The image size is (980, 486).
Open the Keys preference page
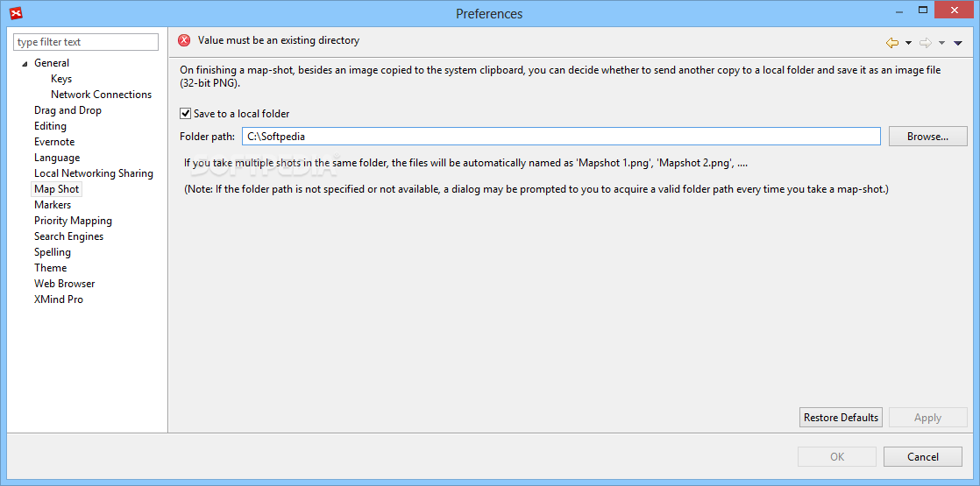click(x=61, y=79)
